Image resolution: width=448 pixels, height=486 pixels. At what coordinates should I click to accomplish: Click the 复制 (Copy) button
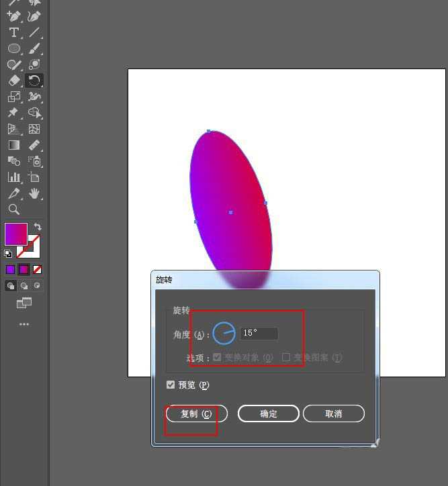(x=196, y=414)
